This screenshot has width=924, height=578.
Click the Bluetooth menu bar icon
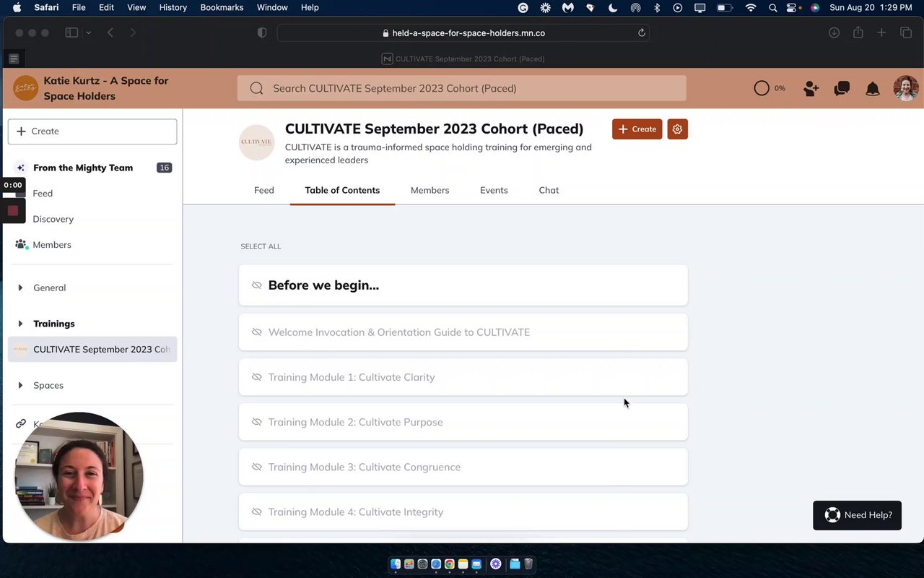[x=657, y=7]
